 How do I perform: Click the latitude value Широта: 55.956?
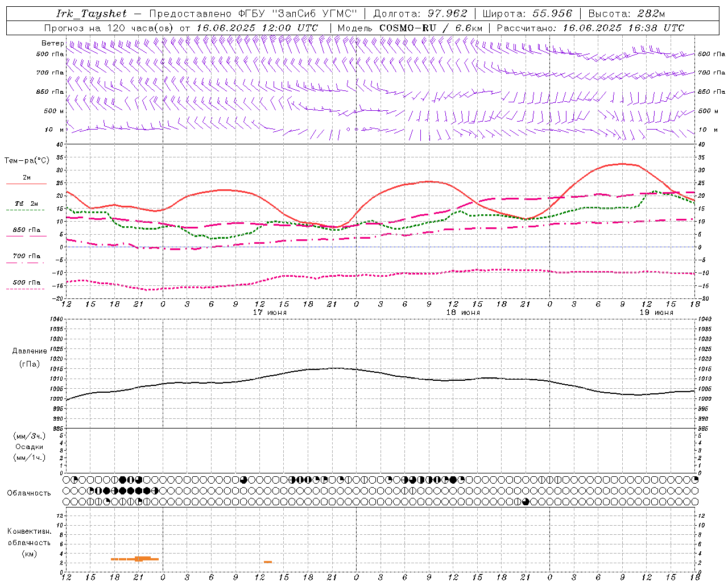pyautogui.click(x=528, y=14)
